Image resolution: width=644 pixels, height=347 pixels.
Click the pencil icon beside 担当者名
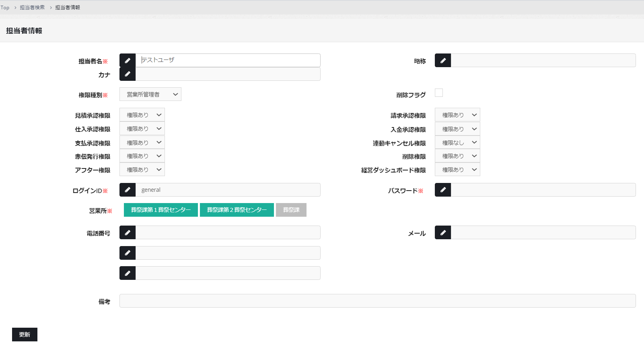pos(128,60)
